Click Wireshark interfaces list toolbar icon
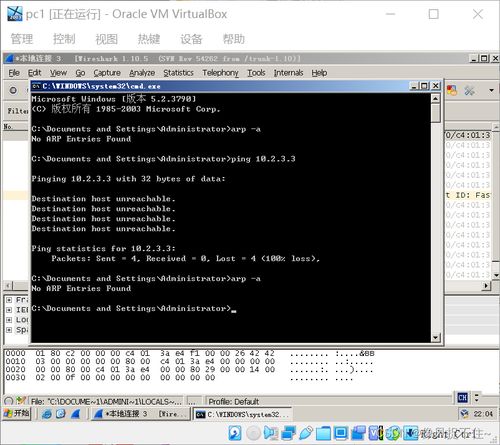 pos(13,90)
